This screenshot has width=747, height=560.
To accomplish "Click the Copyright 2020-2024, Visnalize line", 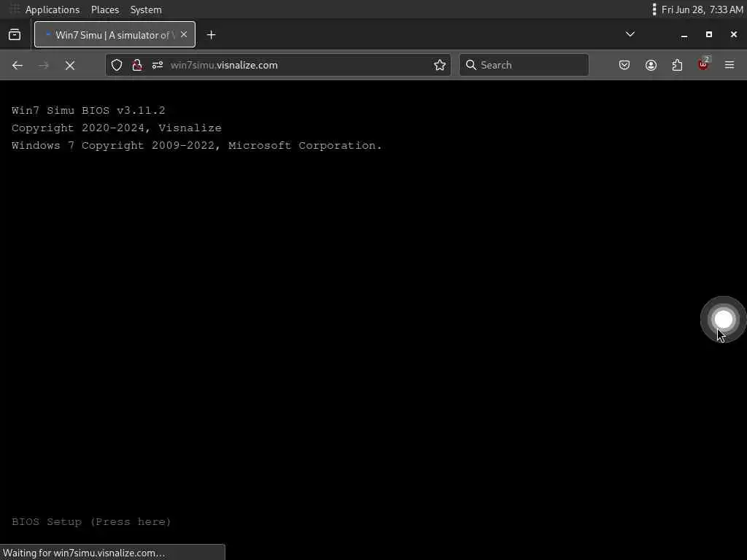I will click(x=116, y=128).
